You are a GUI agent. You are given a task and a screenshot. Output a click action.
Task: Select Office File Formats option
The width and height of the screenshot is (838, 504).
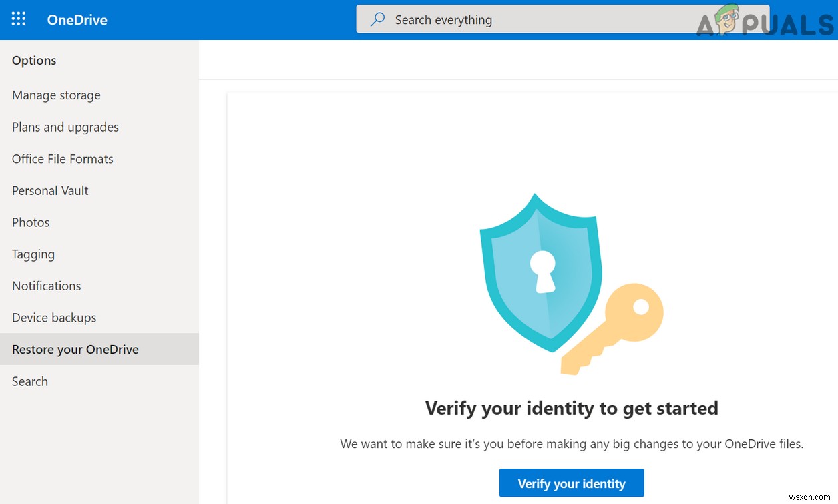[62, 158]
